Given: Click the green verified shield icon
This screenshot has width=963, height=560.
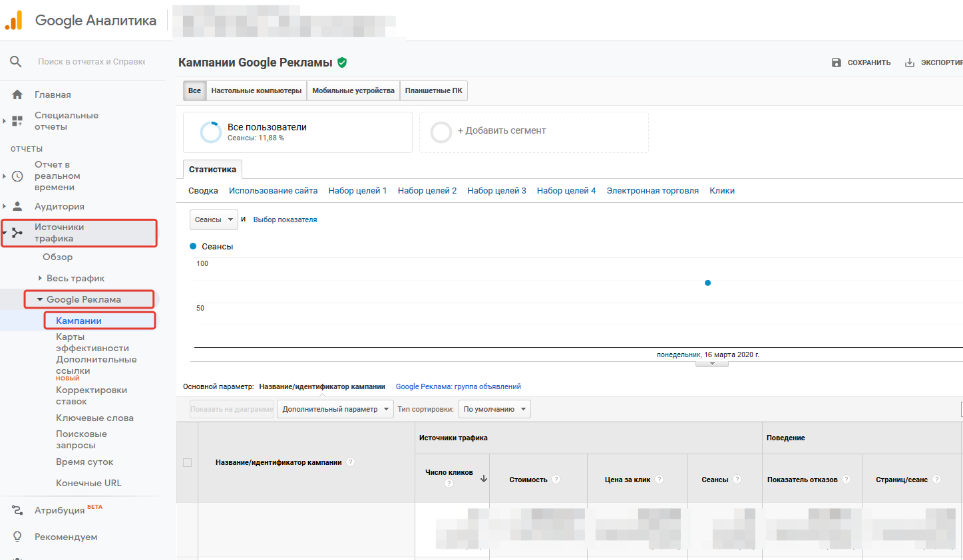Looking at the screenshot, I should coord(342,63).
